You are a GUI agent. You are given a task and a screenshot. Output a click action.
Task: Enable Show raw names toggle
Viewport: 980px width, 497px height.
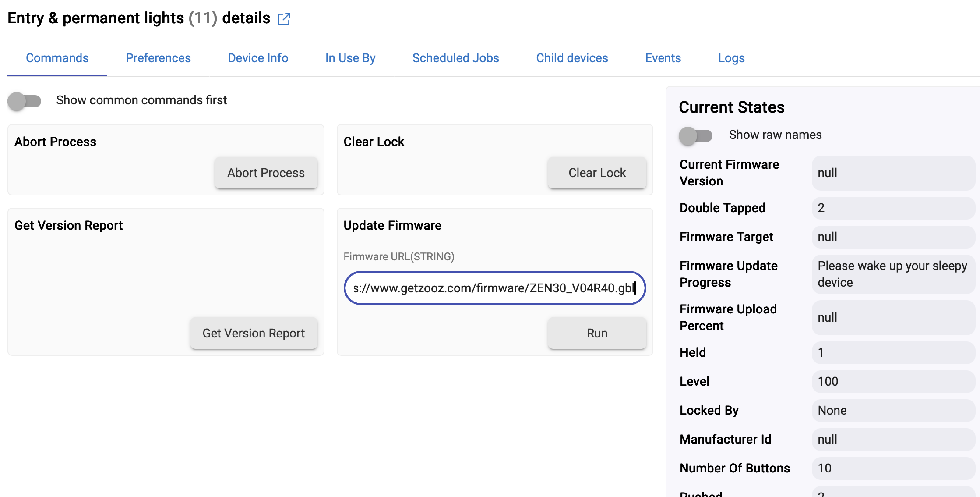click(695, 135)
